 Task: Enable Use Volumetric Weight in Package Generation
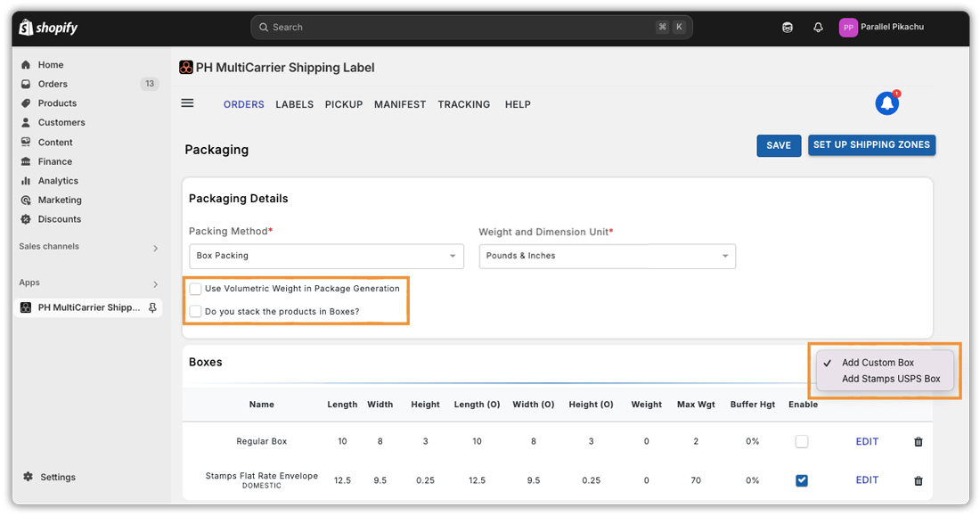coord(196,289)
